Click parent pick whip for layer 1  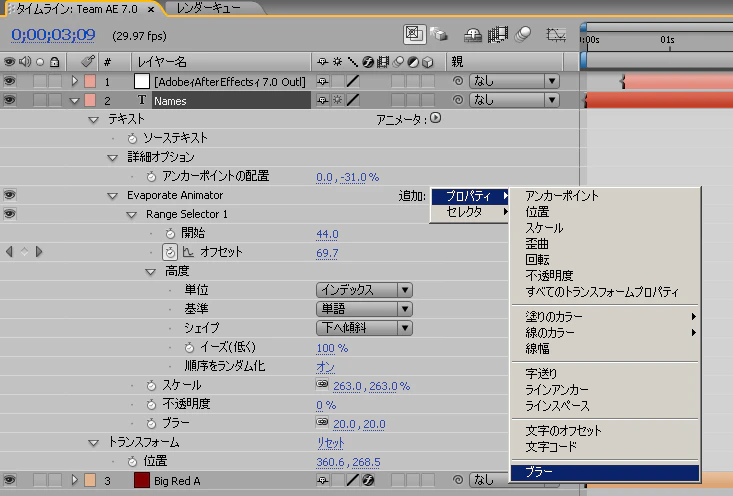pyautogui.click(x=458, y=81)
